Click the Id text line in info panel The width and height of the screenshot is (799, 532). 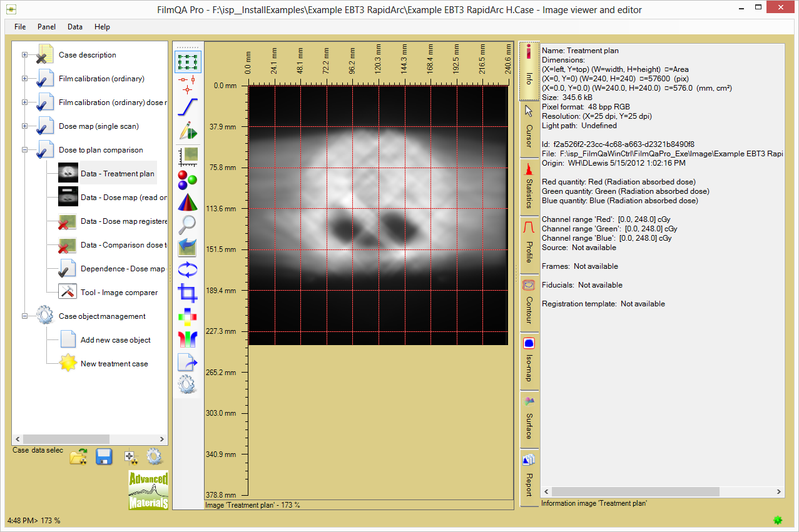coord(618,144)
